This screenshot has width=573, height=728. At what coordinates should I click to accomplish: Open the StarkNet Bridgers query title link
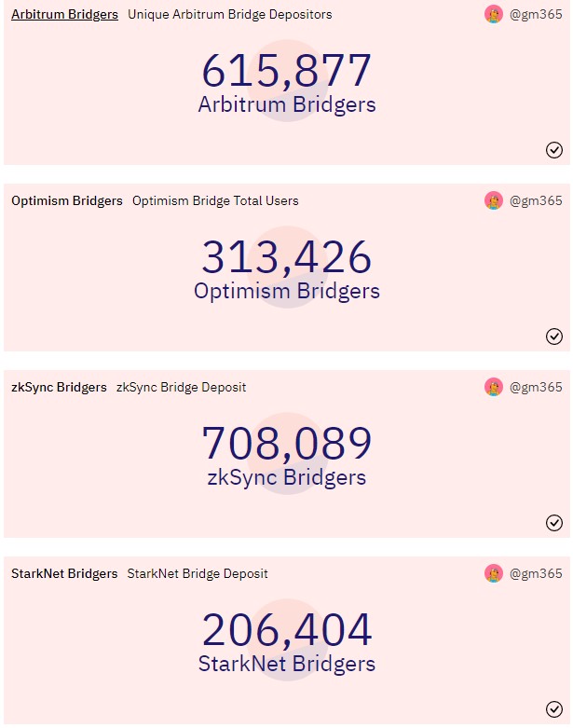pyautogui.click(x=64, y=573)
